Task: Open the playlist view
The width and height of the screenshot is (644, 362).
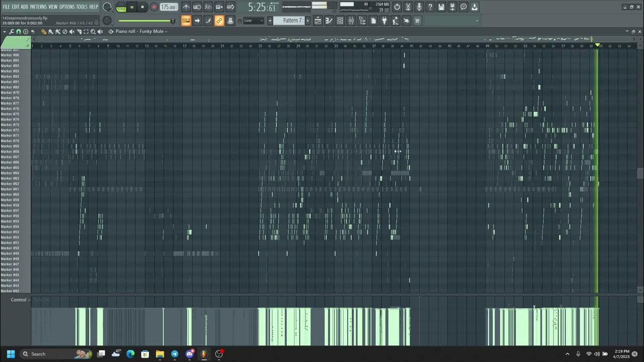Action: click(x=318, y=21)
